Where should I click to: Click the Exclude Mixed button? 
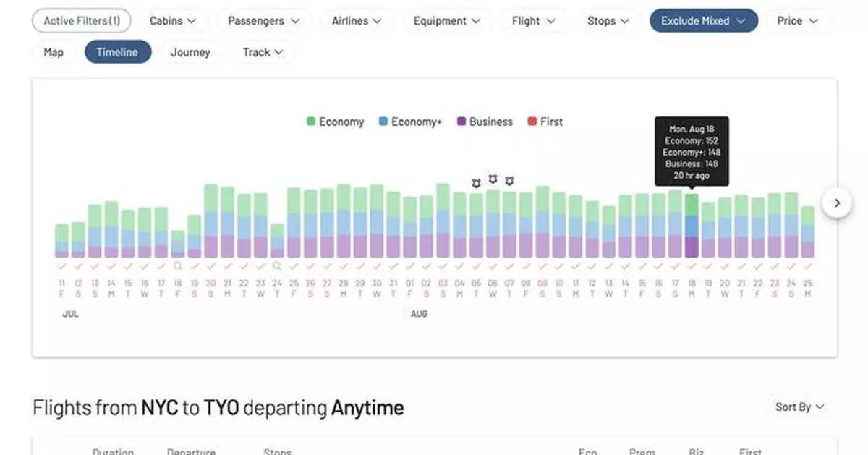(x=702, y=20)
